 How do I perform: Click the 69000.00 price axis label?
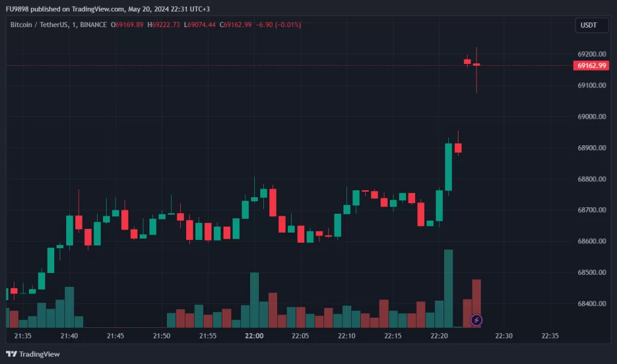(x=591, y=117)
